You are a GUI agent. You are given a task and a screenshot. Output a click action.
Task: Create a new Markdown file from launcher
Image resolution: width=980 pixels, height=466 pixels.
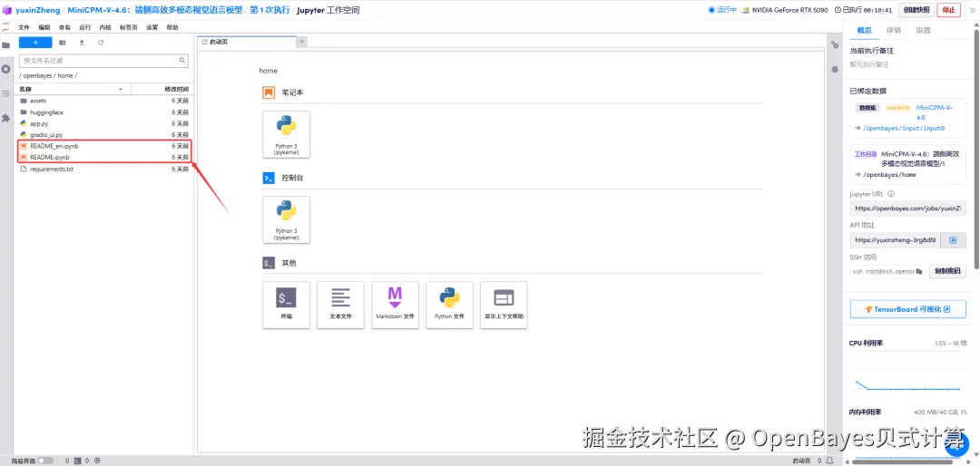pyautogui.click(x=395, y=305)
